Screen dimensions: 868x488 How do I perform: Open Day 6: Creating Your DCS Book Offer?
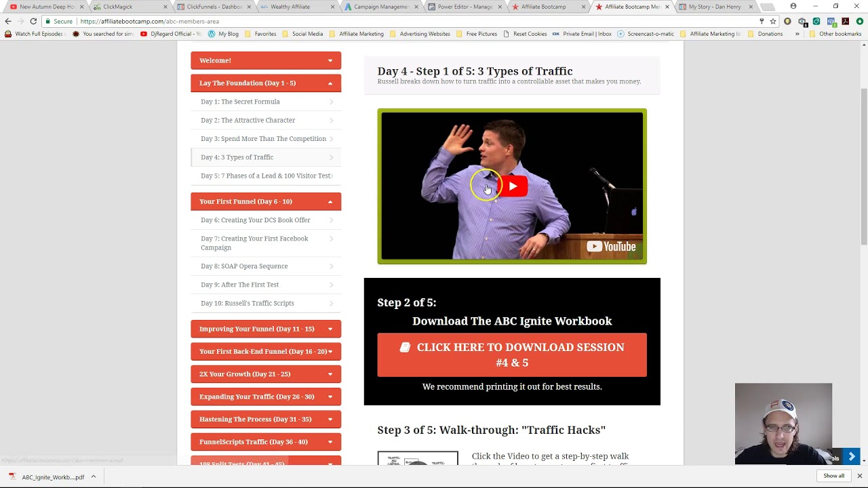266,220
